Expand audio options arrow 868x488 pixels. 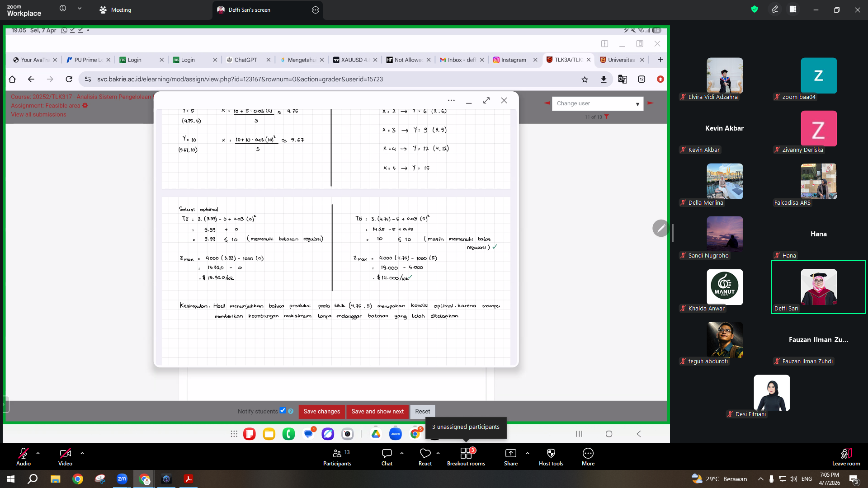click(38, 453)
